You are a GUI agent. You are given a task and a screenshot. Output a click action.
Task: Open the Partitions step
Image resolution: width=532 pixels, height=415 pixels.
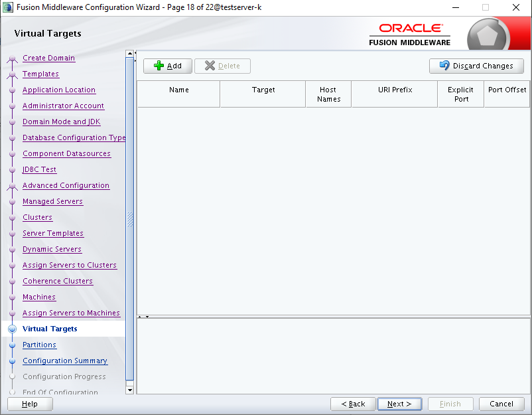click(39, 345)
